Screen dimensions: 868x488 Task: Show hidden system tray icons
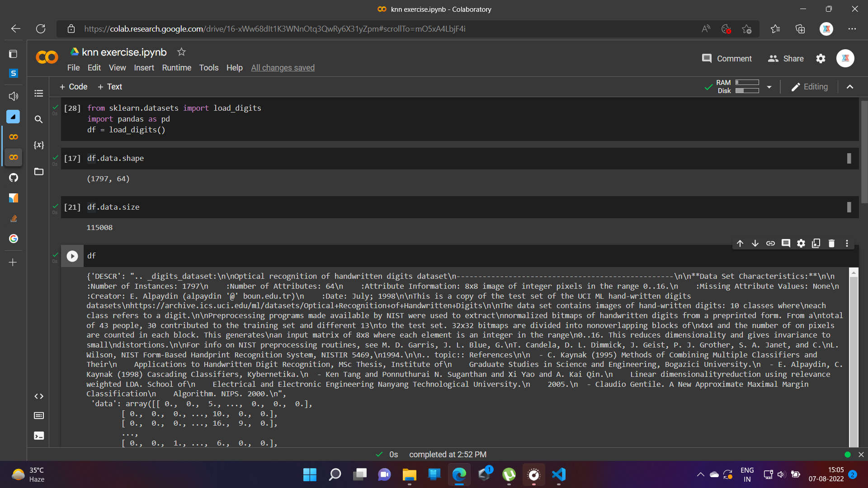700,474
